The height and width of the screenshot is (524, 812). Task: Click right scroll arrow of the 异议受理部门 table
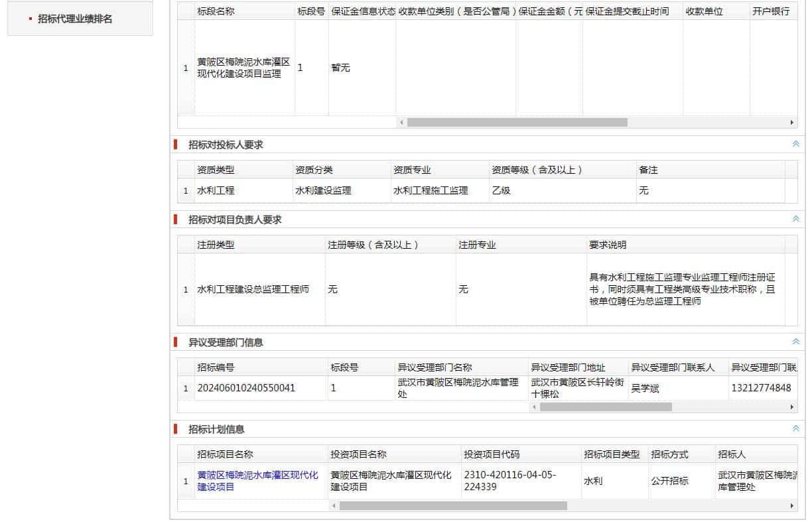(792, 407)
